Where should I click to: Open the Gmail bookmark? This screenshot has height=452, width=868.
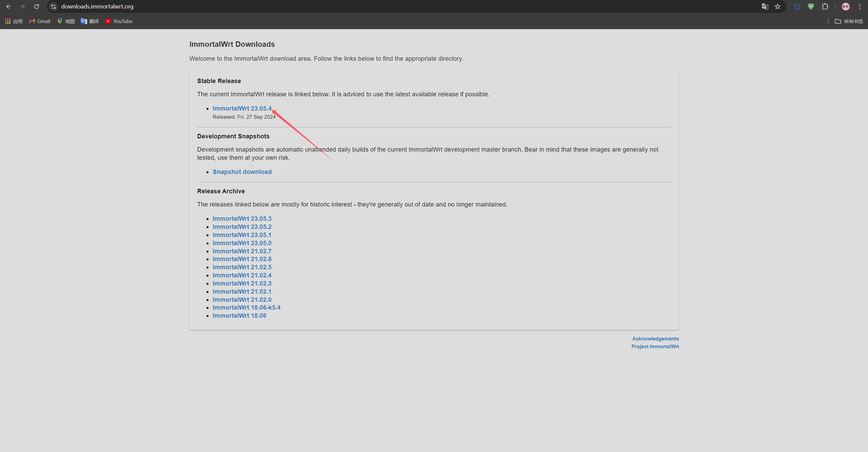[x=40, y=21]
